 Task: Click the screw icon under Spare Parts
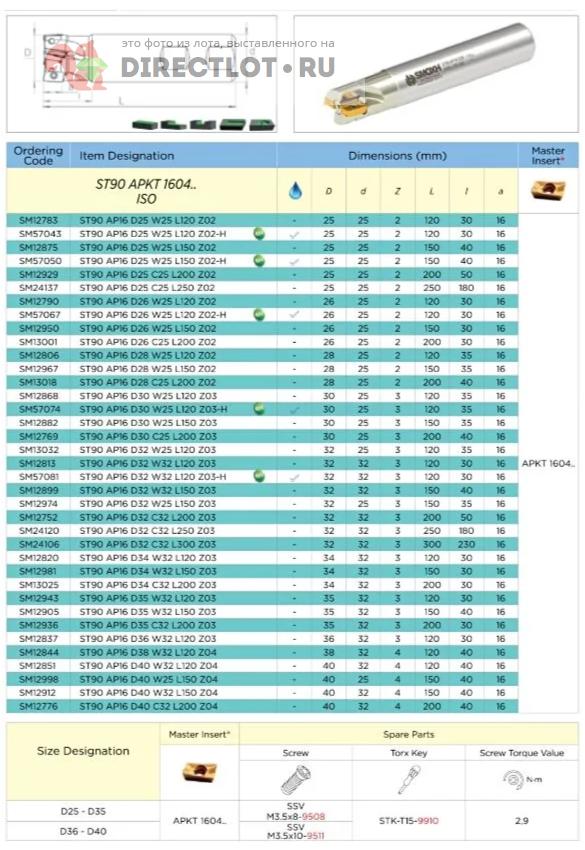point(295,779)
